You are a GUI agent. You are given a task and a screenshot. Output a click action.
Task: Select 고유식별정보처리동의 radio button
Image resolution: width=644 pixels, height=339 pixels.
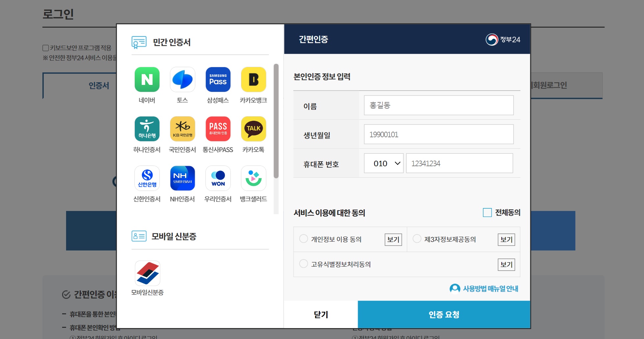303,264
